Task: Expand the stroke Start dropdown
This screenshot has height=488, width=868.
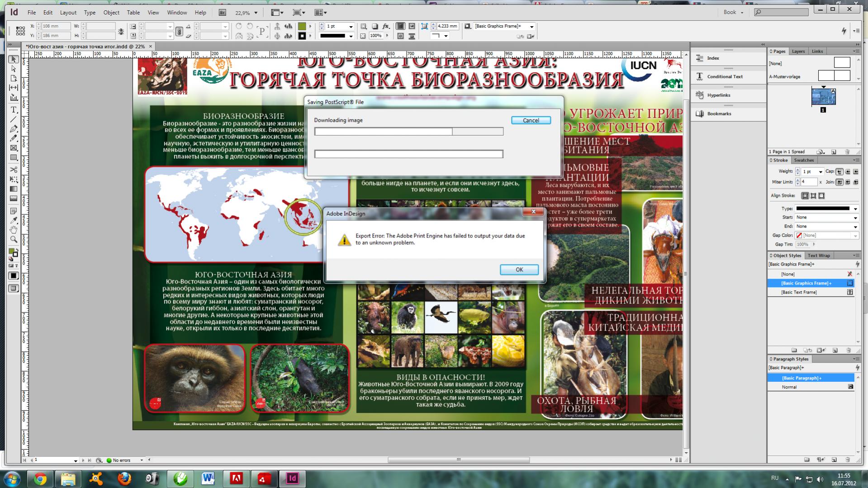Action: [x=855, y=218]
